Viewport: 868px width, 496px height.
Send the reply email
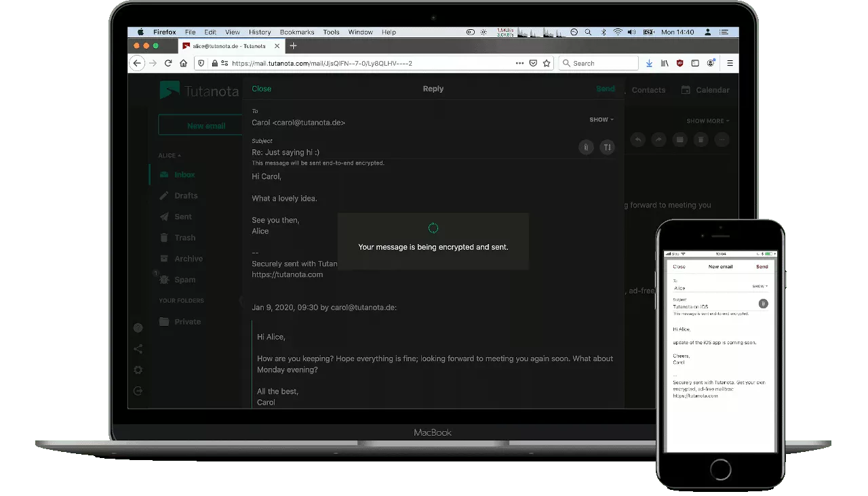(606, 89)
